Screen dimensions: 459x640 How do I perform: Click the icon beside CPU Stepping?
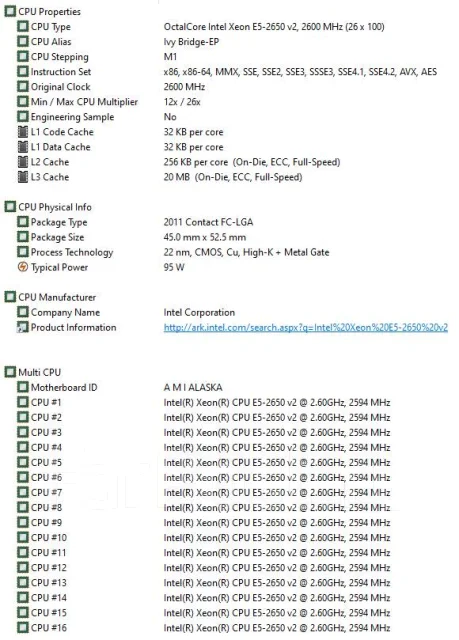23,57
